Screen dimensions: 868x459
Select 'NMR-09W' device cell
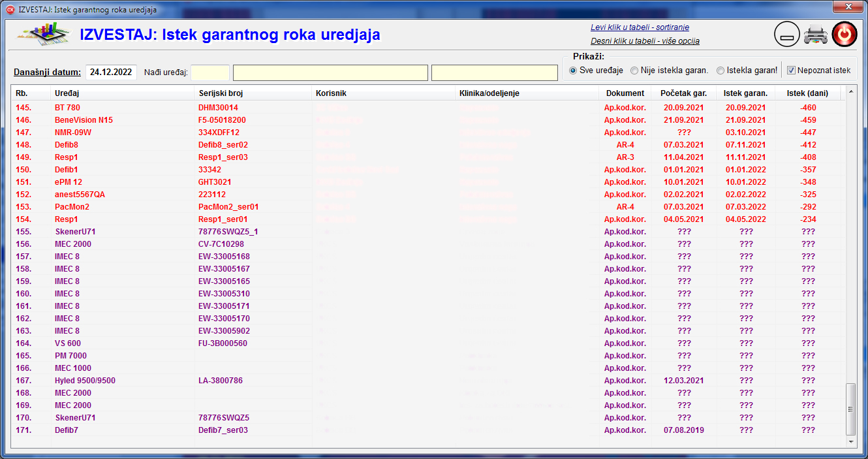click(x=73, y=133)
